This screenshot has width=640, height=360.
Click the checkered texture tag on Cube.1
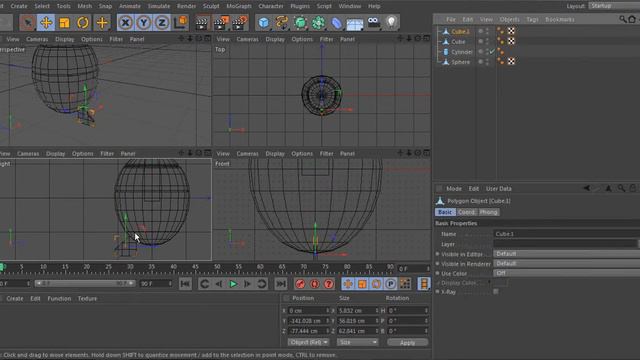(x=511, y=31)
